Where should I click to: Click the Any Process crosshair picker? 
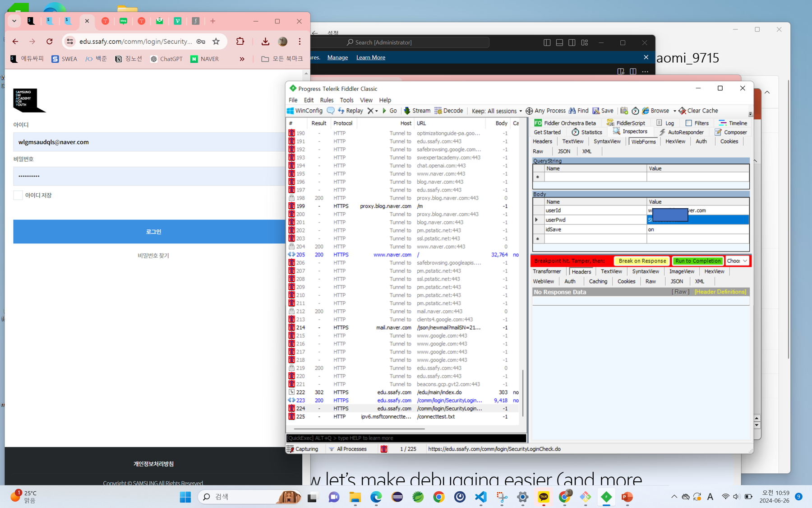tap(545, 111)
